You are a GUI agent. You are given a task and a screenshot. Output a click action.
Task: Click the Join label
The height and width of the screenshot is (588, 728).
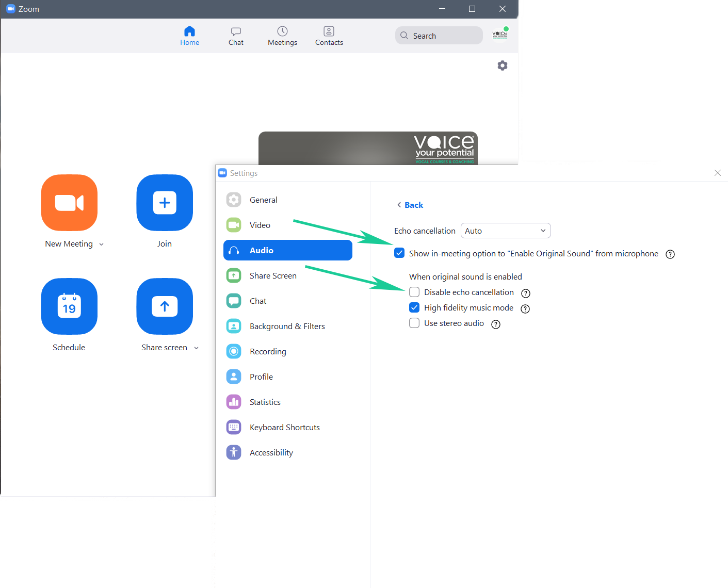coord(165,243)
